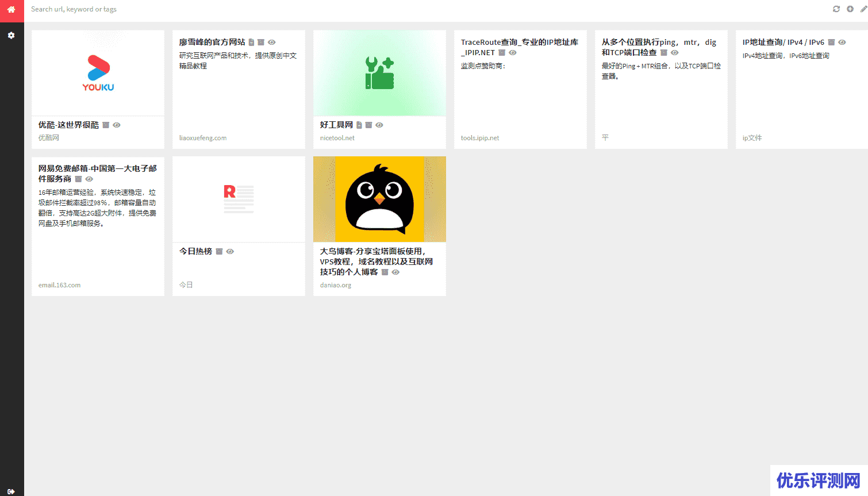Click description 16年邮箱运营经验

point(97,208)
